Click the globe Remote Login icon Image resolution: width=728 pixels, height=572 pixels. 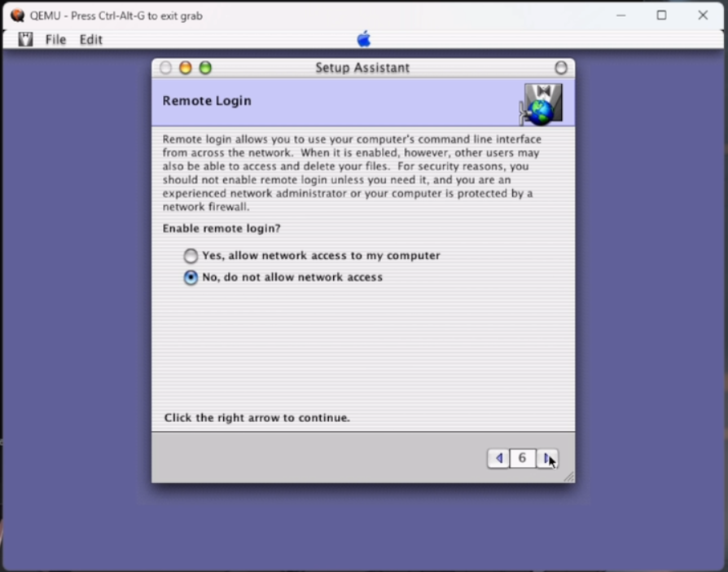[x=541, y=103]
